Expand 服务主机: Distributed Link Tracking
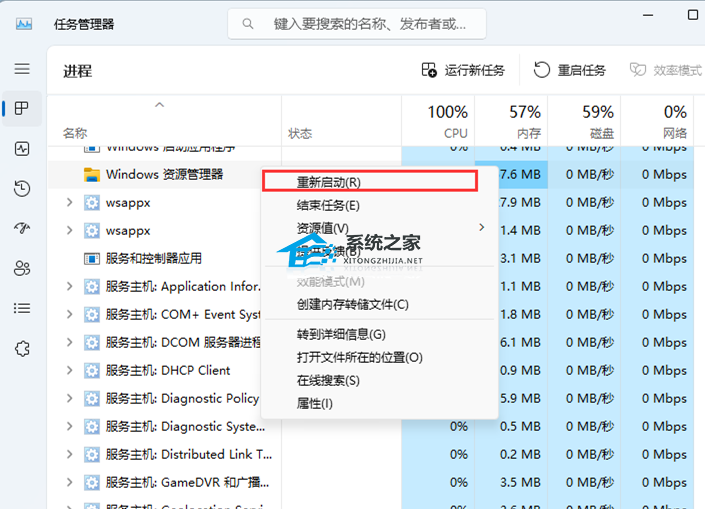The image size is (705, 509). pos(69,454)
